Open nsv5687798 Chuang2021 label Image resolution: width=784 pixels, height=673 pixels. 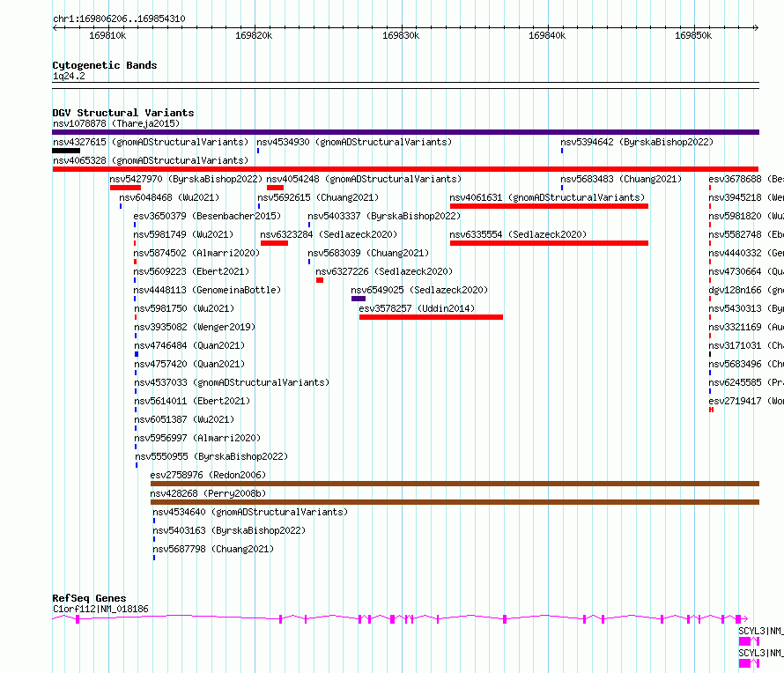click(213, 549)
